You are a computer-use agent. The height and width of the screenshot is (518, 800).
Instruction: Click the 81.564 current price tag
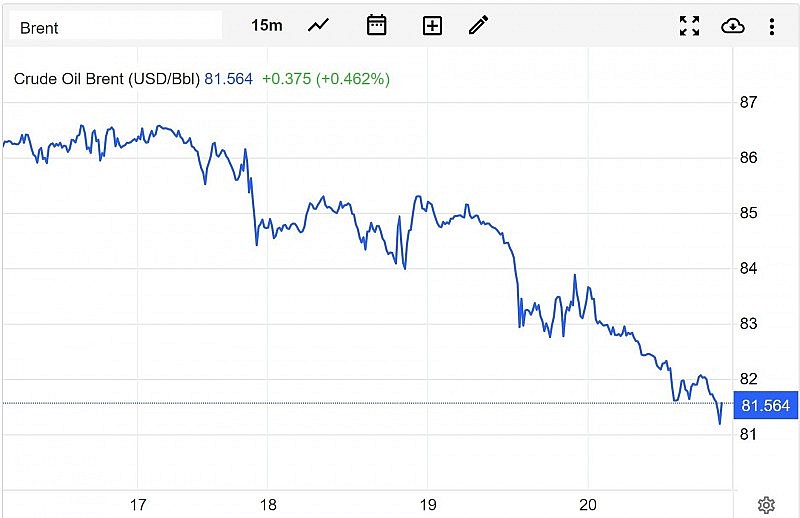pos(766,405)
